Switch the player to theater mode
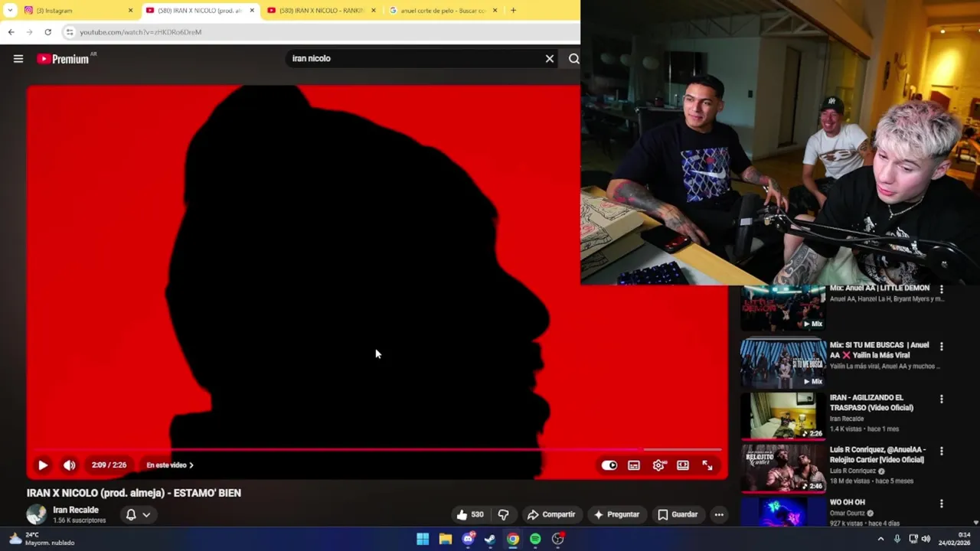 (683, 465)
